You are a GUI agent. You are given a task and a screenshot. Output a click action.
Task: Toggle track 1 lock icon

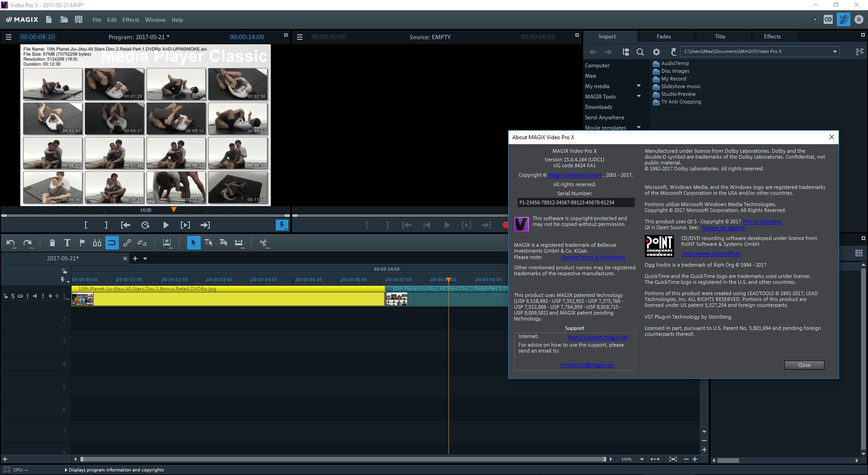tap(5, 296)
